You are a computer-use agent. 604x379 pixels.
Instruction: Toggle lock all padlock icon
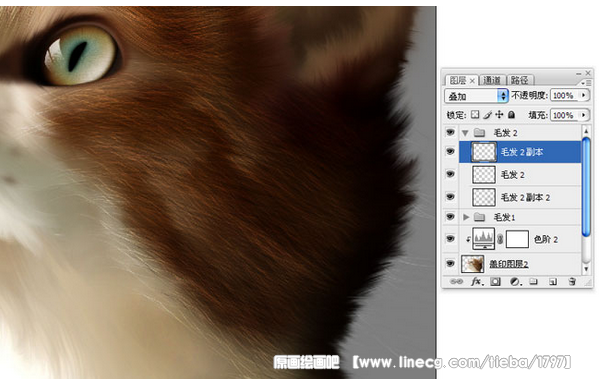click(x=512, y=115)
